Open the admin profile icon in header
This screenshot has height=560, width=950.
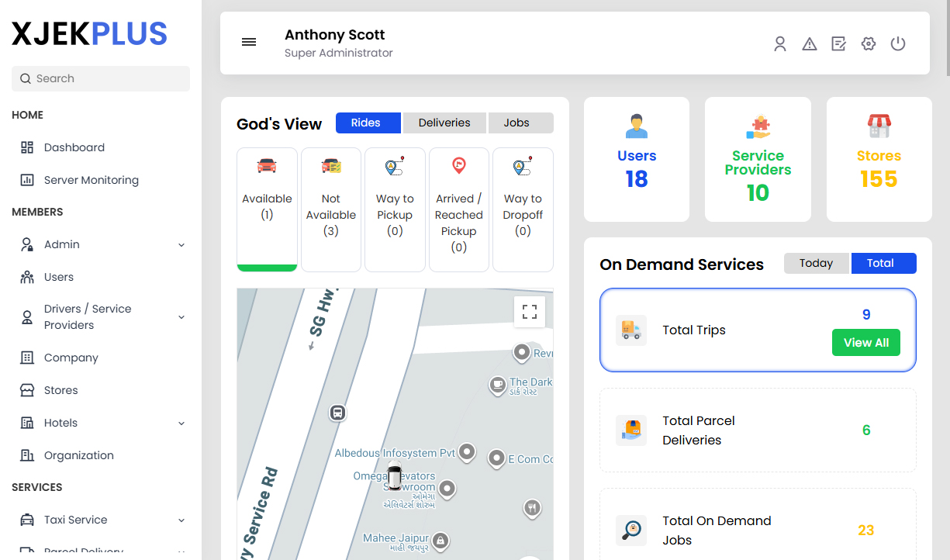click(x=780, y=43)
